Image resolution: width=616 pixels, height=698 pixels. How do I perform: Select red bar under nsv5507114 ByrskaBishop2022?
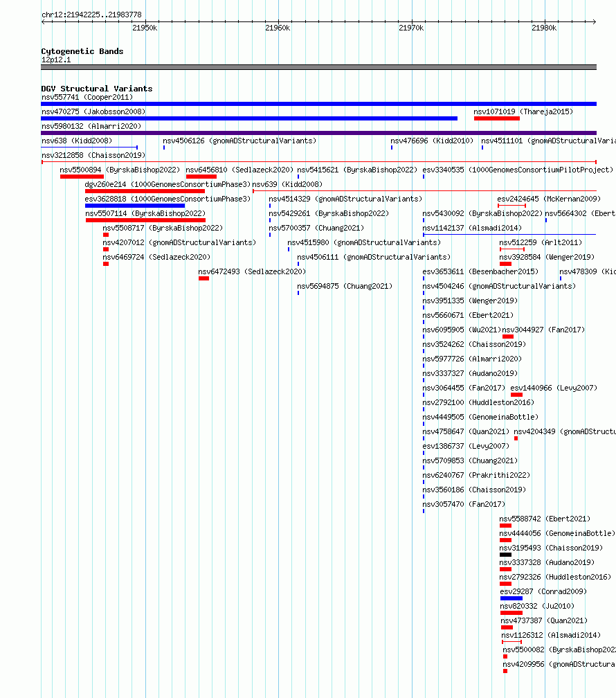[x=145, y=220]
